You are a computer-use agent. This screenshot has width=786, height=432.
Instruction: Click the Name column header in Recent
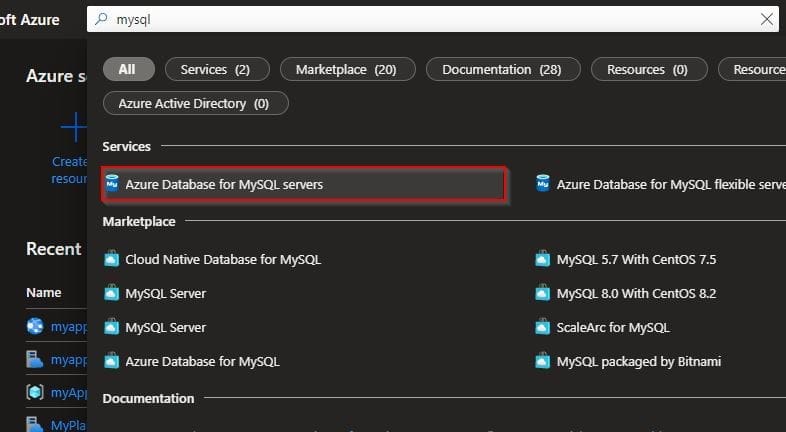[x=44, y=293]
